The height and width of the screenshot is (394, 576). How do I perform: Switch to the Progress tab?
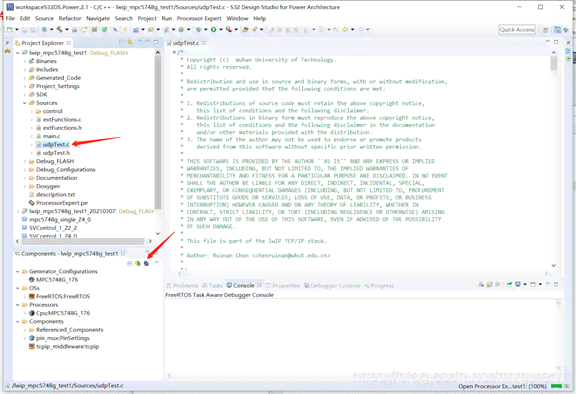(379, 286)
